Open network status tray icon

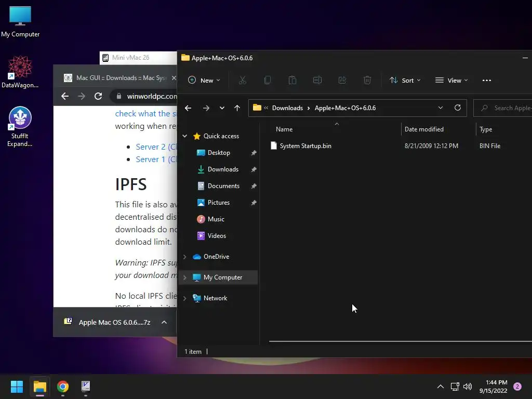coord(455,387)
